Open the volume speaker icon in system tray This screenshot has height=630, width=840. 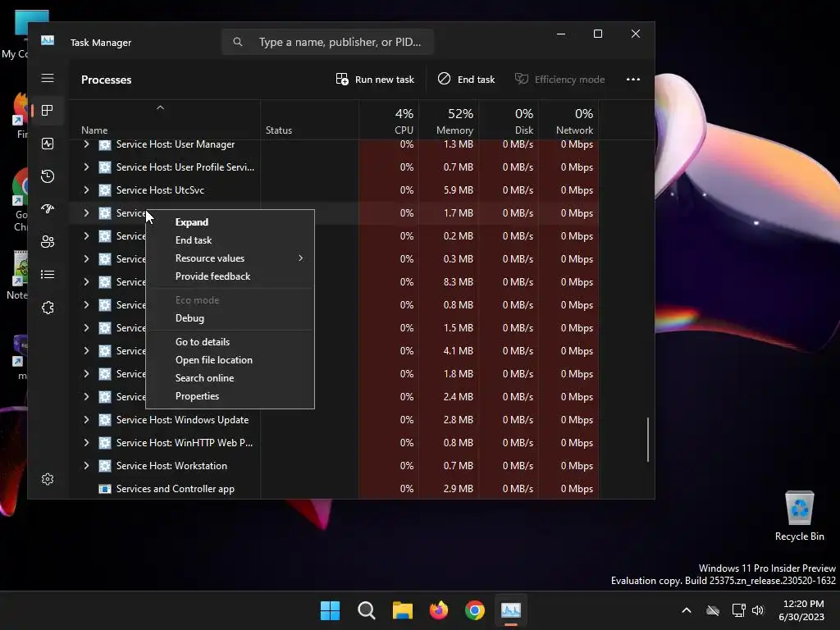click(x=758, y=610)
